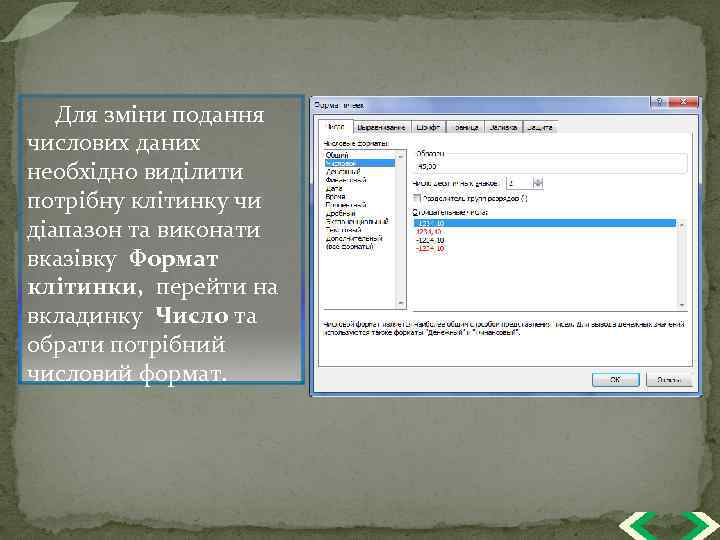Confirm the dialog with OK button

tap(615, 380)
